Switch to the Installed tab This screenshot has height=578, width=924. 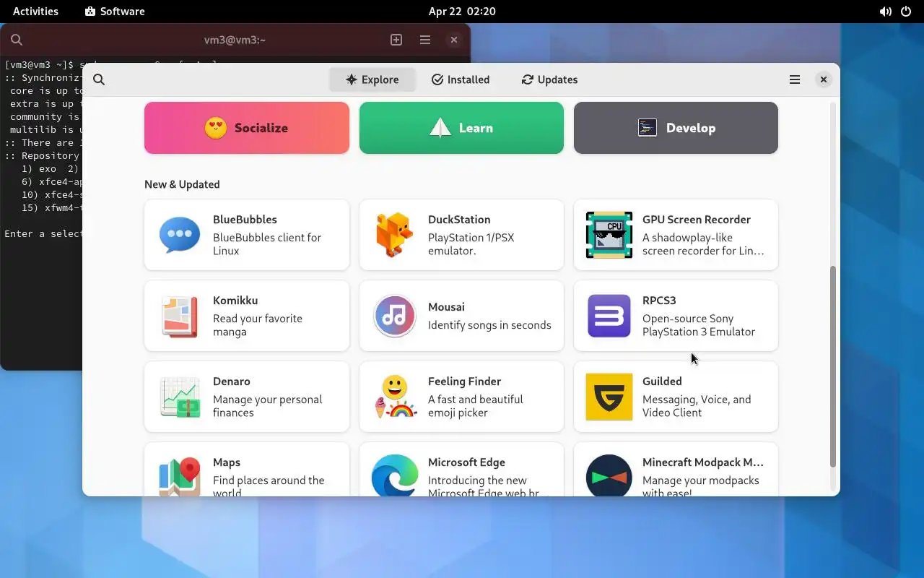(x=461, y=79)
